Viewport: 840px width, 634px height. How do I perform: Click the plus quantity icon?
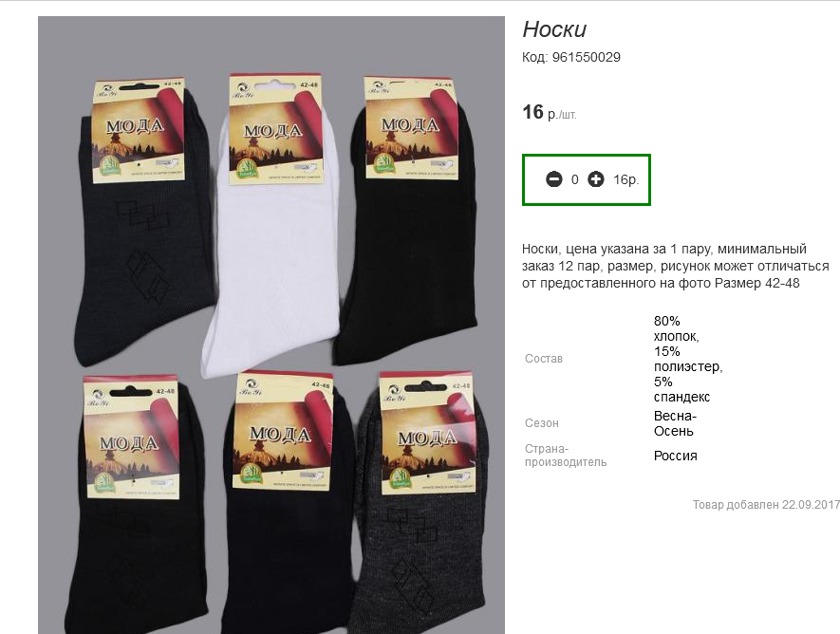click(x=596, y=179)
